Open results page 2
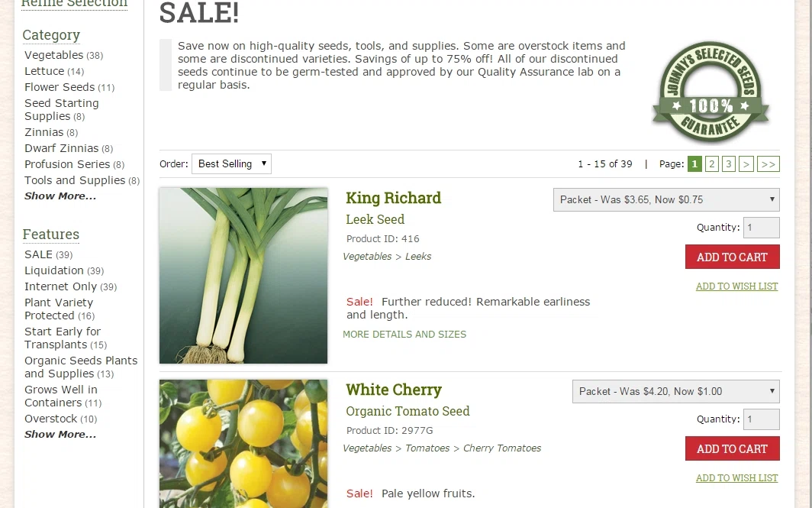 (x=711, y=163)
